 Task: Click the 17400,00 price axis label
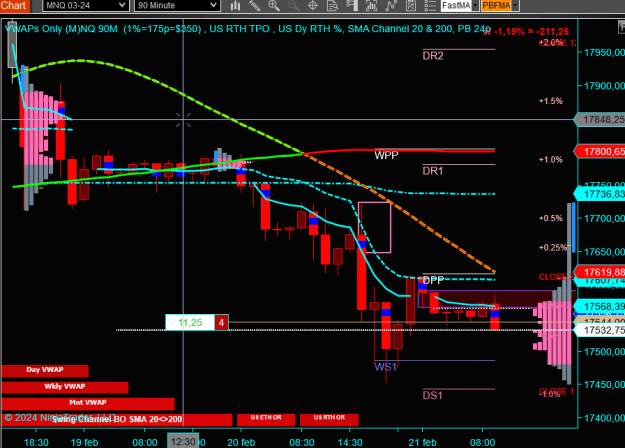coord(604,418)
